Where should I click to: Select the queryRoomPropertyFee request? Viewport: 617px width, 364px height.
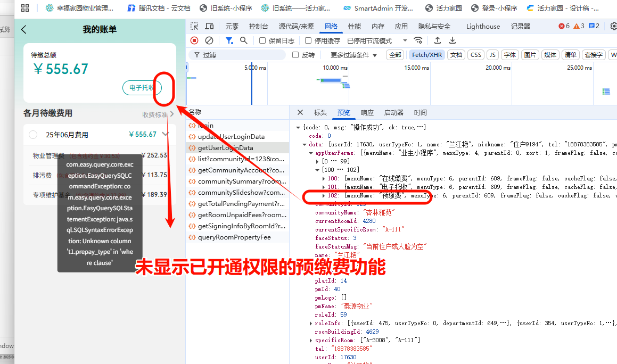234,237
